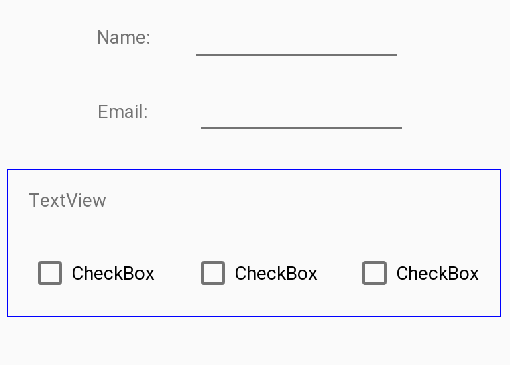
Task: Tick the first CheckBox square on the left
Action: [x=50, y=273]
